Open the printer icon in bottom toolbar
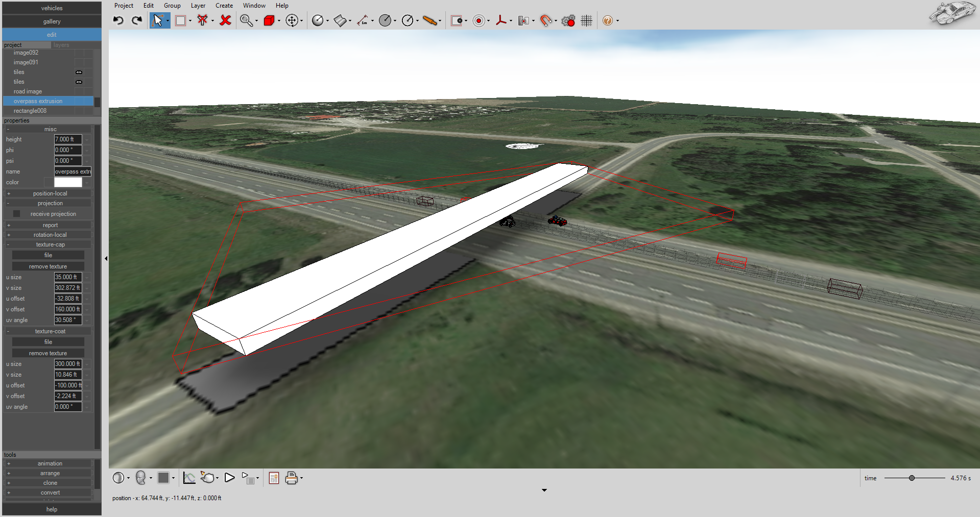Viewport: 980px width, 517px height. 291,478
